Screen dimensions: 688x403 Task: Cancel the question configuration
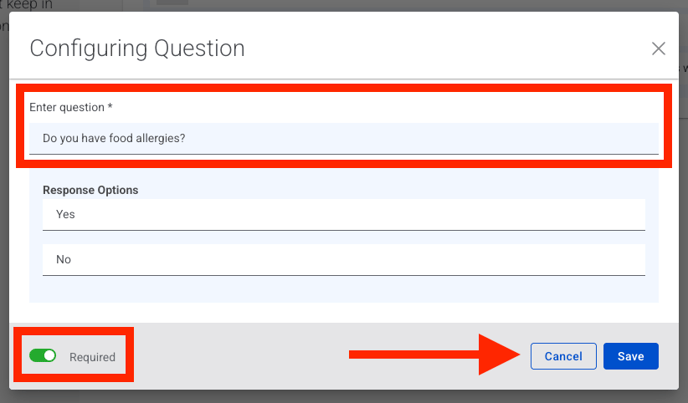pos(563,356)
